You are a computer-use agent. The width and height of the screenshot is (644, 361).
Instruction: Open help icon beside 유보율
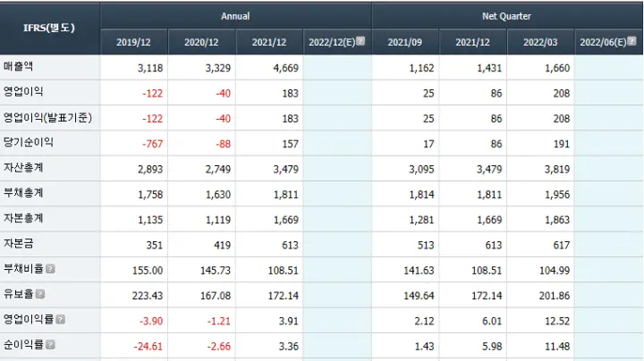(40, 294)
